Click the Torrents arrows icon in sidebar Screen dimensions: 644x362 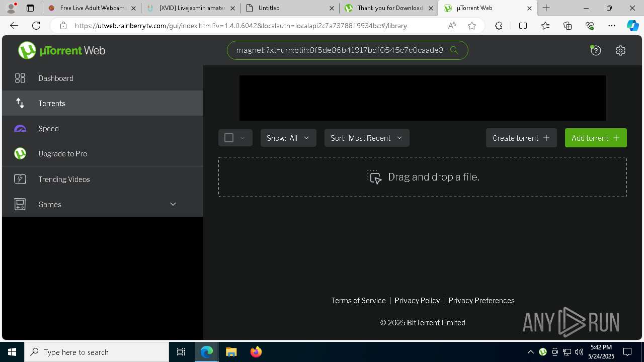pyautogui.click(x=20, y=103)
